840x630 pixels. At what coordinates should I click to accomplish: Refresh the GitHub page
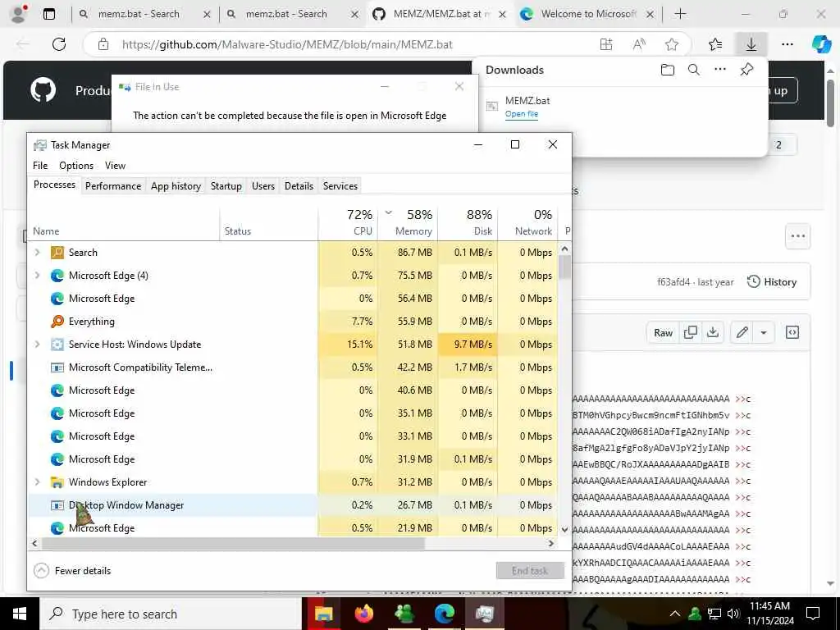point(59,44)
